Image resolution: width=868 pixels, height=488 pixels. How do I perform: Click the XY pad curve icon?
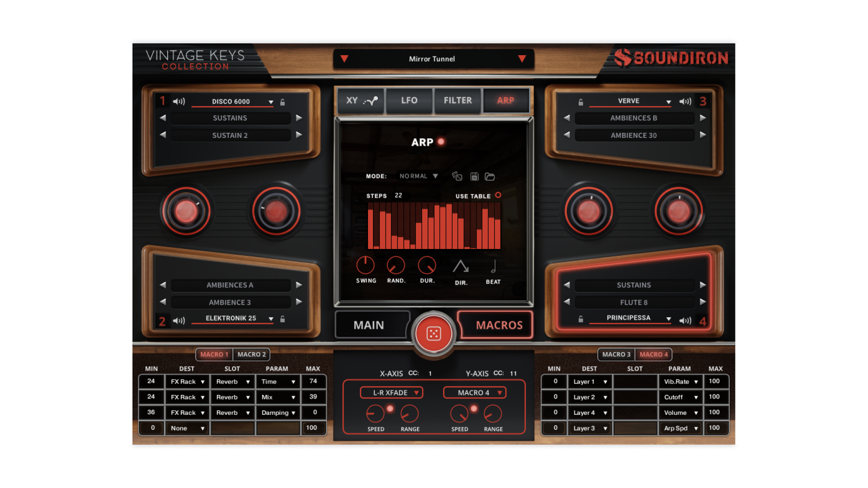pyautogui.click(x=371, y=101)
